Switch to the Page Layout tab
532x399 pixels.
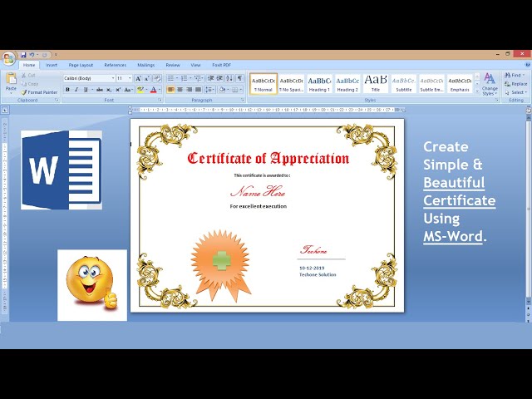click(x=81, y=65)
